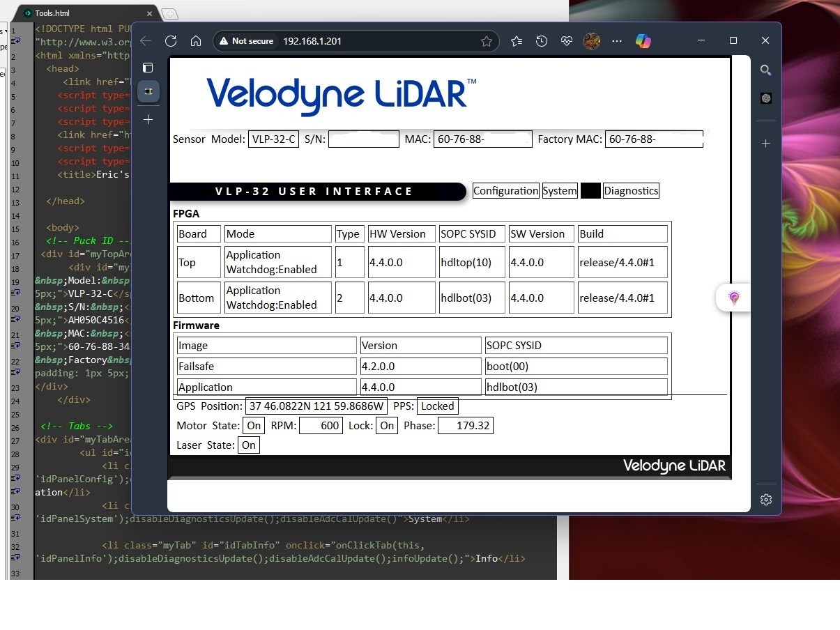The image size is (840, 630).
Task: Open the favorites list icon
Action: 517,41
